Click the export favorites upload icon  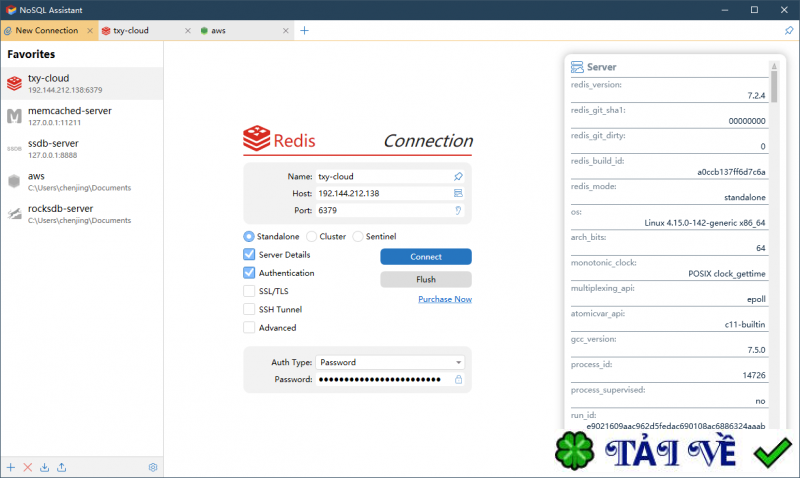(x=61, y=467)
